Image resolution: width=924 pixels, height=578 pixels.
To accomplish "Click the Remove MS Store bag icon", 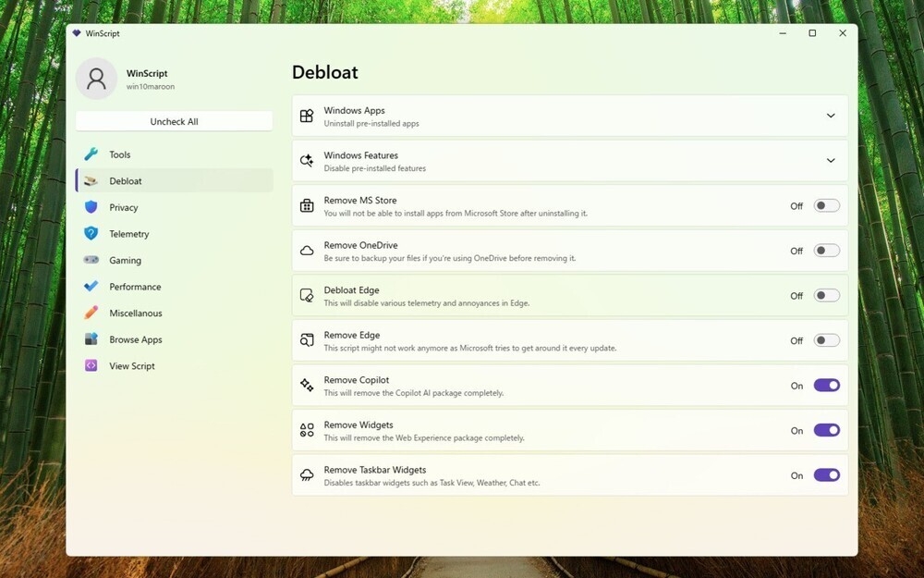I will click(x=307, y=205).
